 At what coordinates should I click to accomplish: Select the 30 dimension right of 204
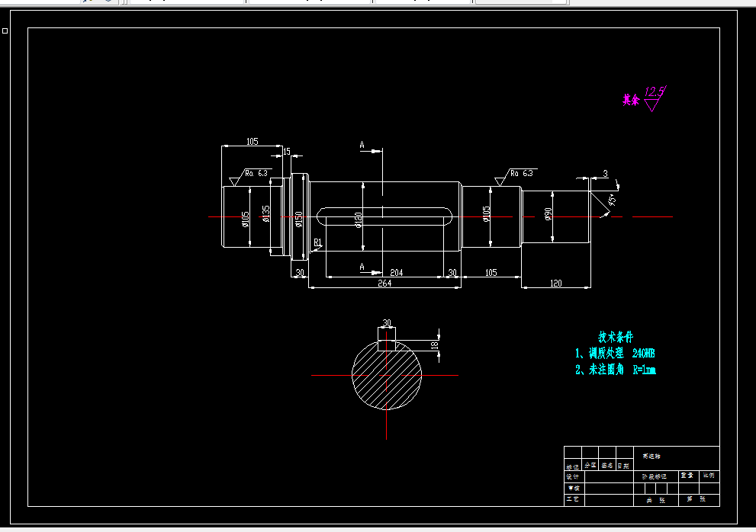pyautogui.click(x=452, y=273)
